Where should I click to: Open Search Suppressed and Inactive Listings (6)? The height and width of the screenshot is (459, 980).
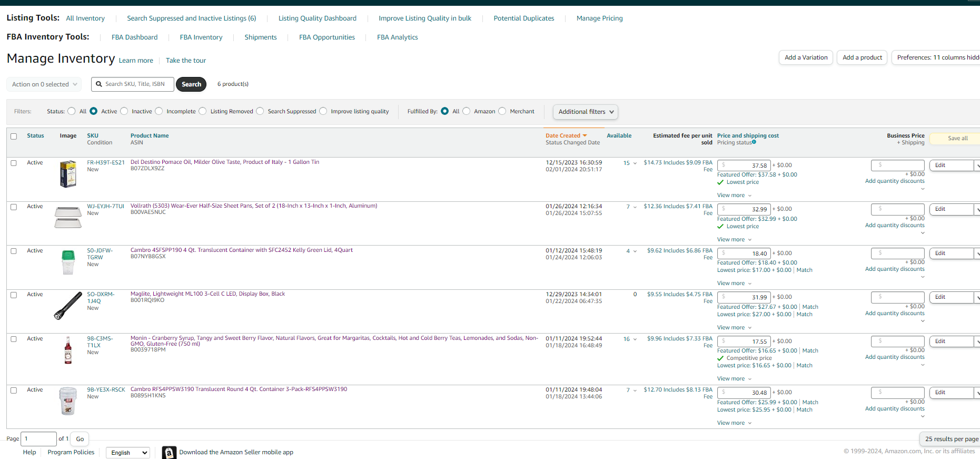[192, 18]
